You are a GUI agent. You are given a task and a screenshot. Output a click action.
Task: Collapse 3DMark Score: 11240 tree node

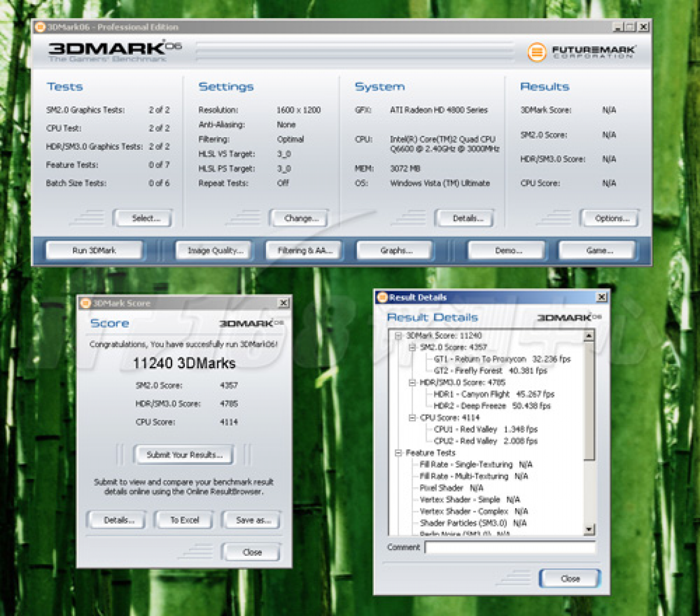coord(398,336)
